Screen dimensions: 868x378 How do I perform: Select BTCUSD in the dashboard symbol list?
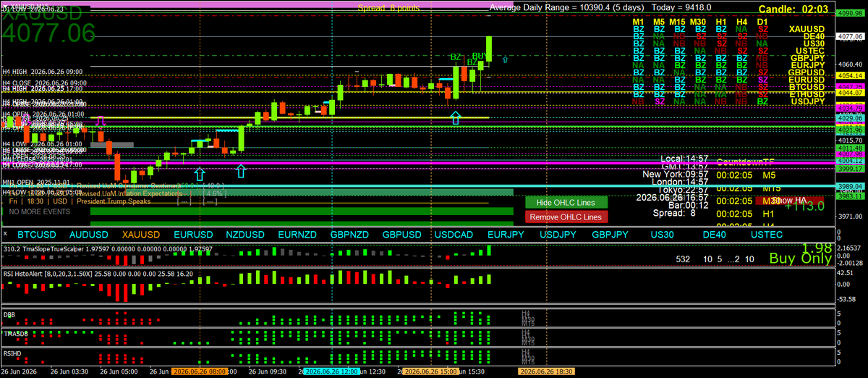point(807,86)
